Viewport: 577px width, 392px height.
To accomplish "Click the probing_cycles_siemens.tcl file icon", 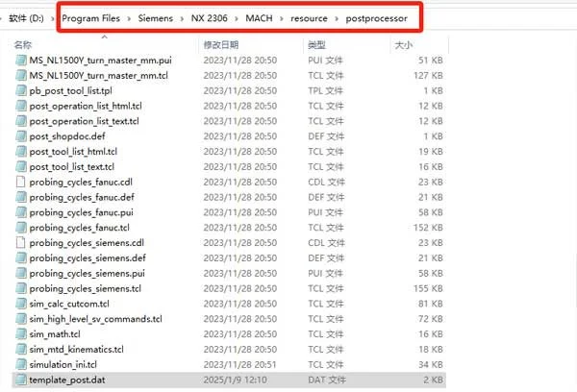I will pos(21,288).
